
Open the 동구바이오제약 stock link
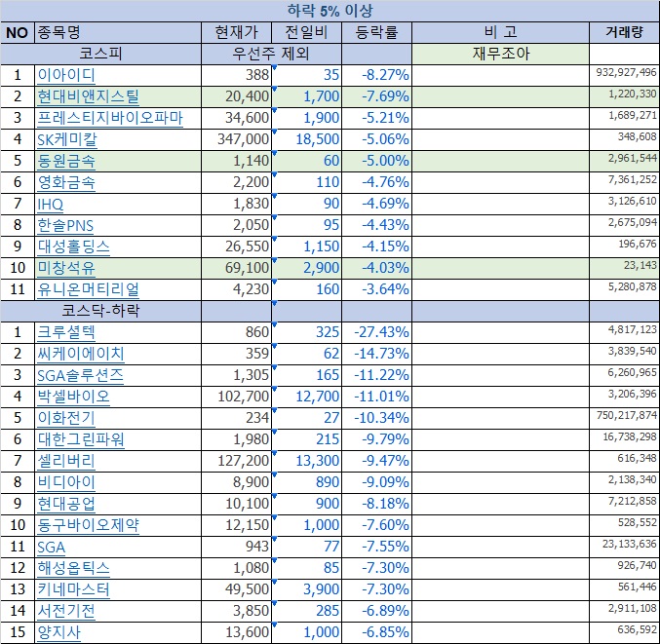tap(88, 526)
